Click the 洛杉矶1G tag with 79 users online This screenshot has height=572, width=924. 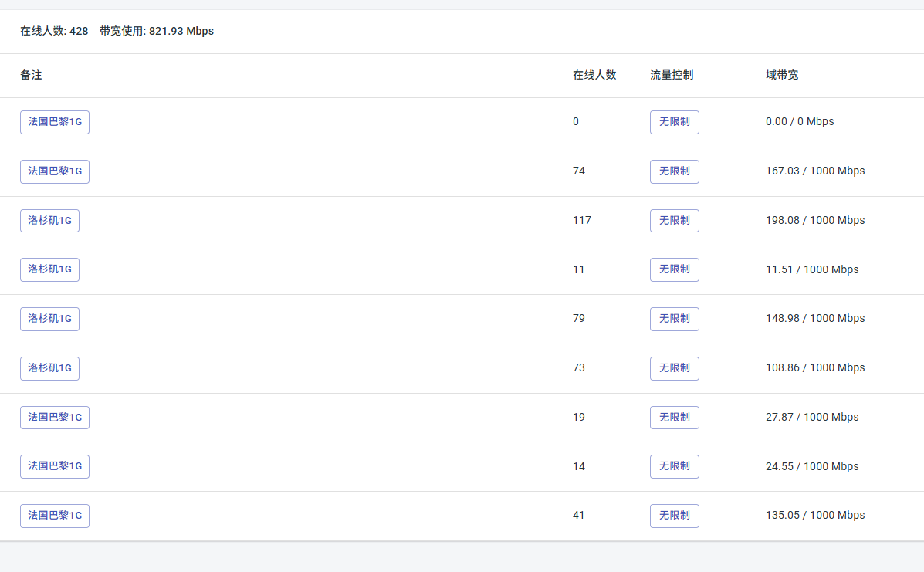point(49,319)
